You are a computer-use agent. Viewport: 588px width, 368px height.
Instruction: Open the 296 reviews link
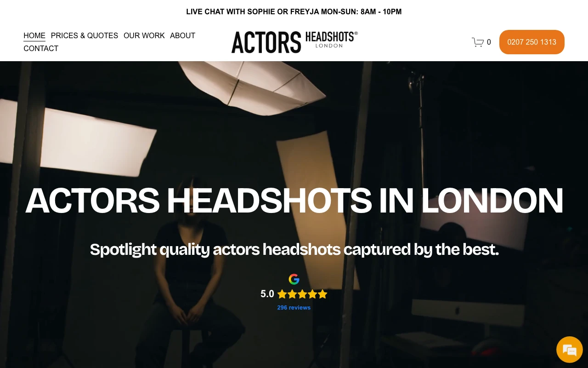tap(294, 307)
